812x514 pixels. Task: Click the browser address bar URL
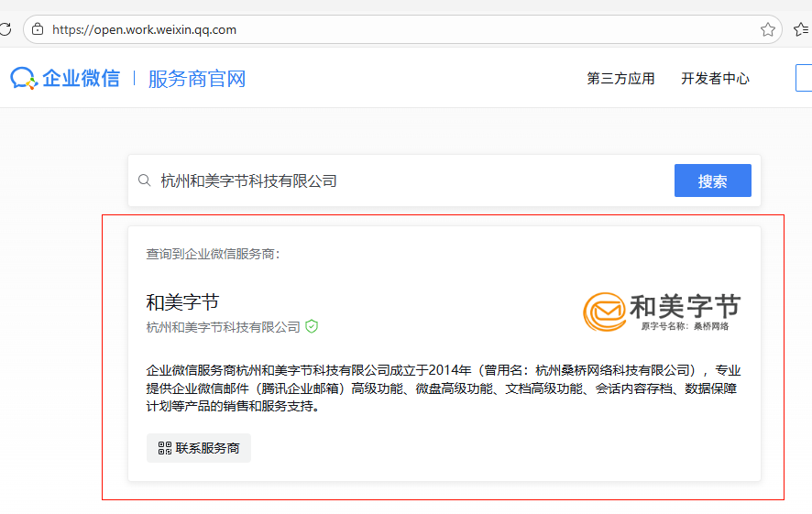[x=145, y=29]
